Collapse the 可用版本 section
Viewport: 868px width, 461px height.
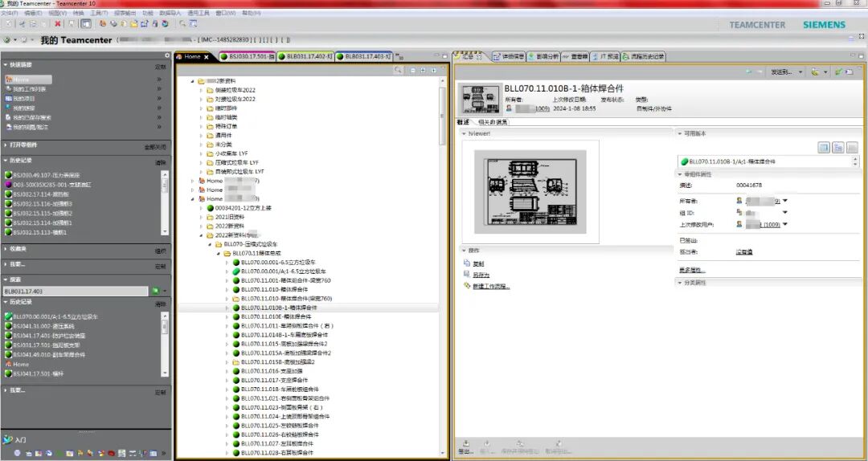680,134
